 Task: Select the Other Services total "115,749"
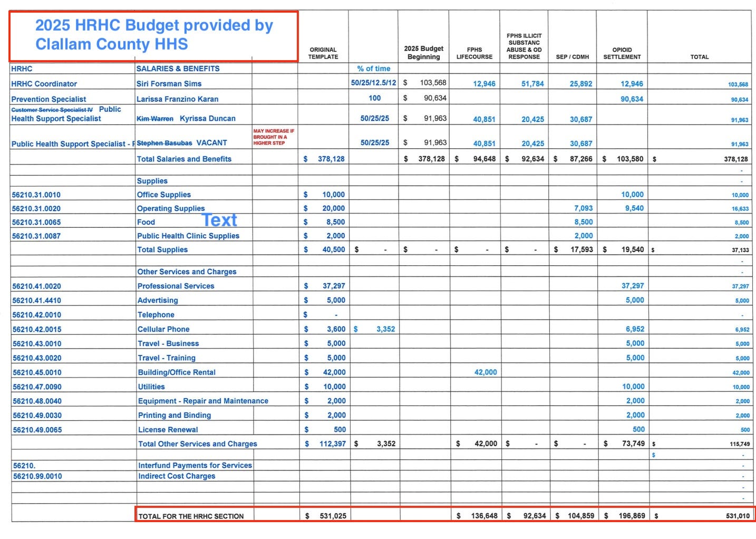coord(740,444)
